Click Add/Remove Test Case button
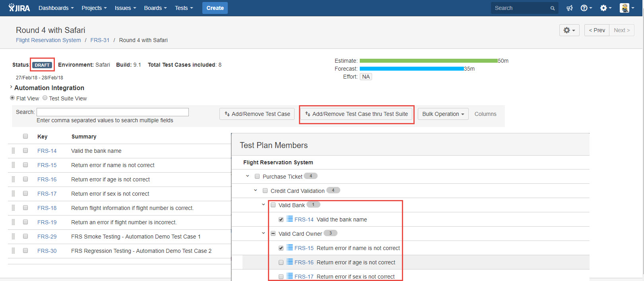The width and height of the screenshot is (644, 281). (x=257, y=114)
